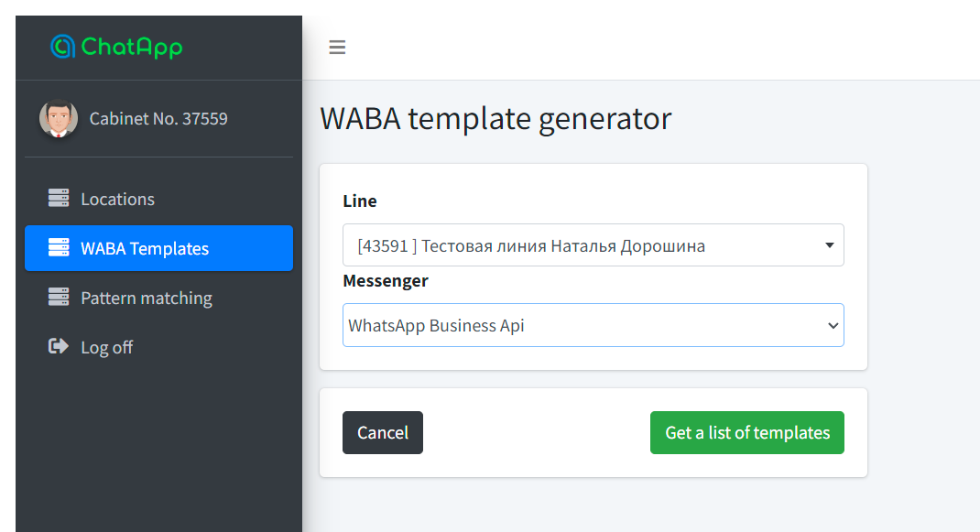Select the WABA Templates menu item
Image resolution: width=980 pixels, height=532 pixels.
coord(145,248)
